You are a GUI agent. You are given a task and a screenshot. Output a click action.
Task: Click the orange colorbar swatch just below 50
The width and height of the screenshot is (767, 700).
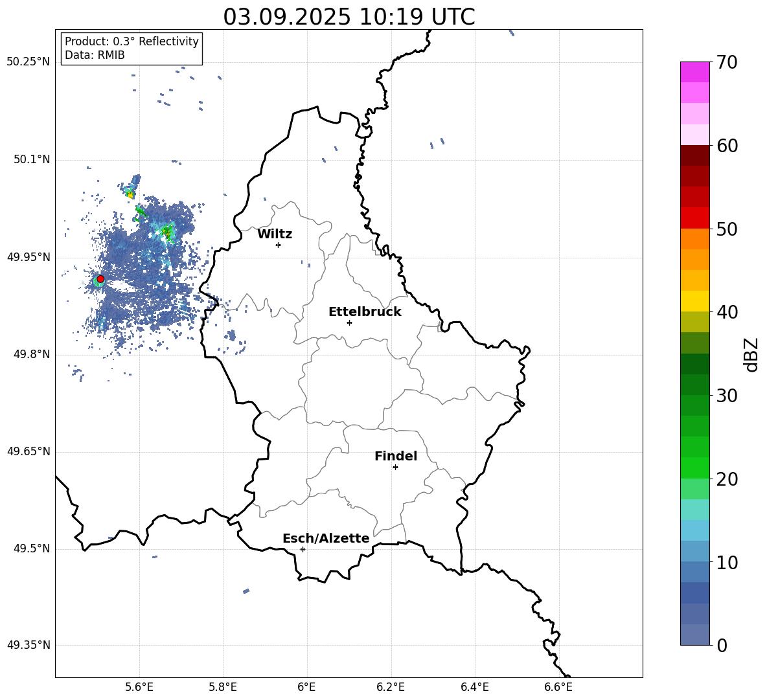(x=694, y=239)
